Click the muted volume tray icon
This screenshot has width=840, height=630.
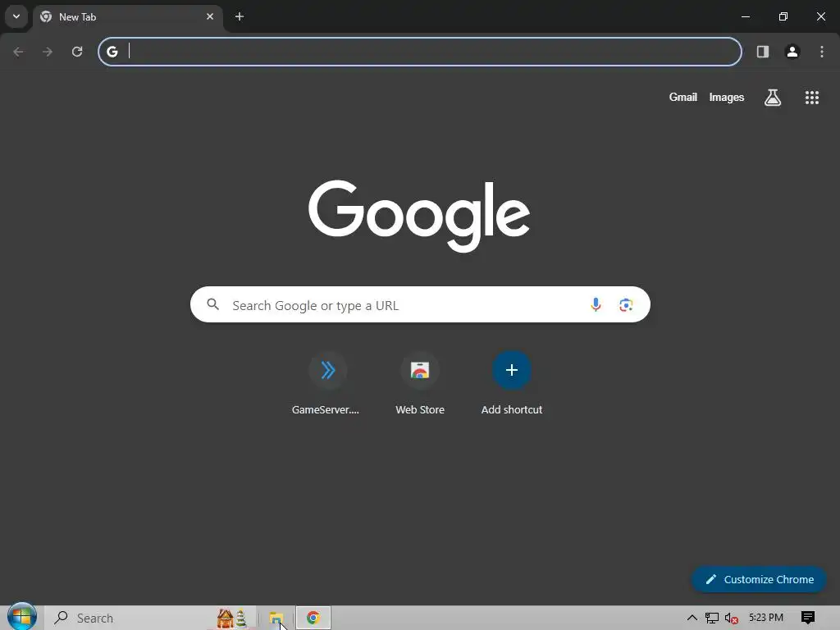coord(731,619)
